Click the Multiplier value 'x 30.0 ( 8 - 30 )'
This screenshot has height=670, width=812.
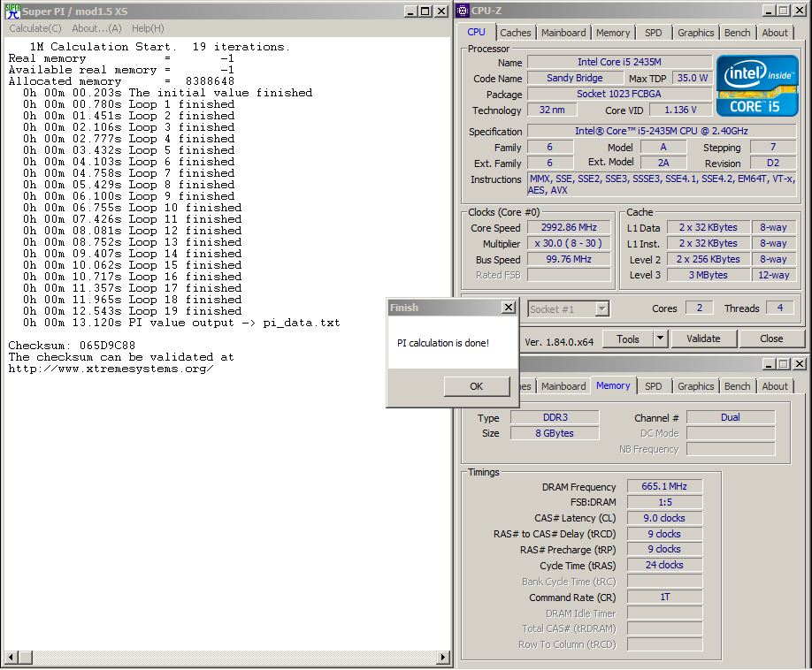point(569,243)
